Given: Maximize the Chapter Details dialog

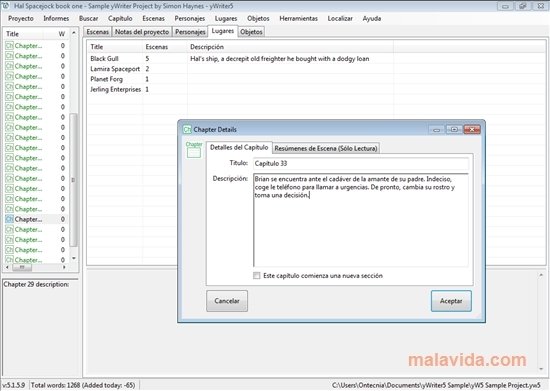Looking at the screenshot, I should pyautogui.click(x=454, y=129).
